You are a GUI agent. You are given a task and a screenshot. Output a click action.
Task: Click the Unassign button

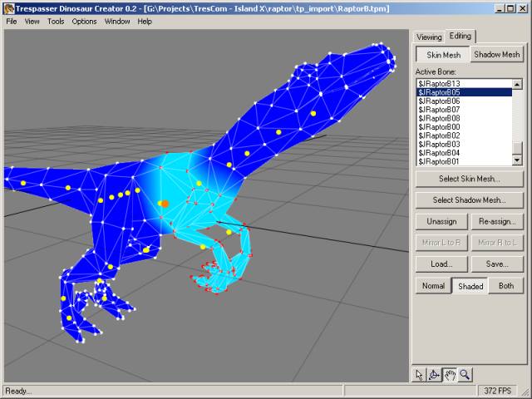(442, 222)
